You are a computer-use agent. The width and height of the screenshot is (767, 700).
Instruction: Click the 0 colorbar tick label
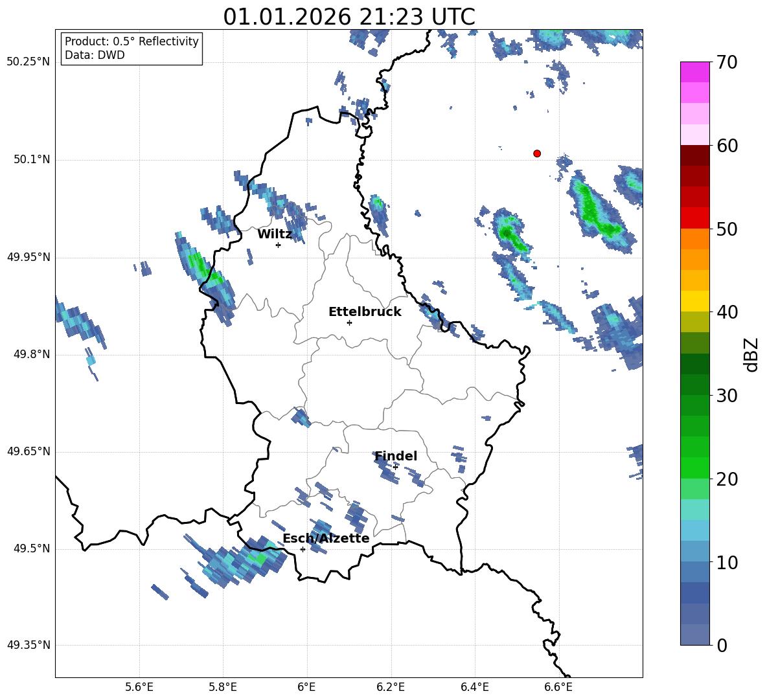coord(722,645)
